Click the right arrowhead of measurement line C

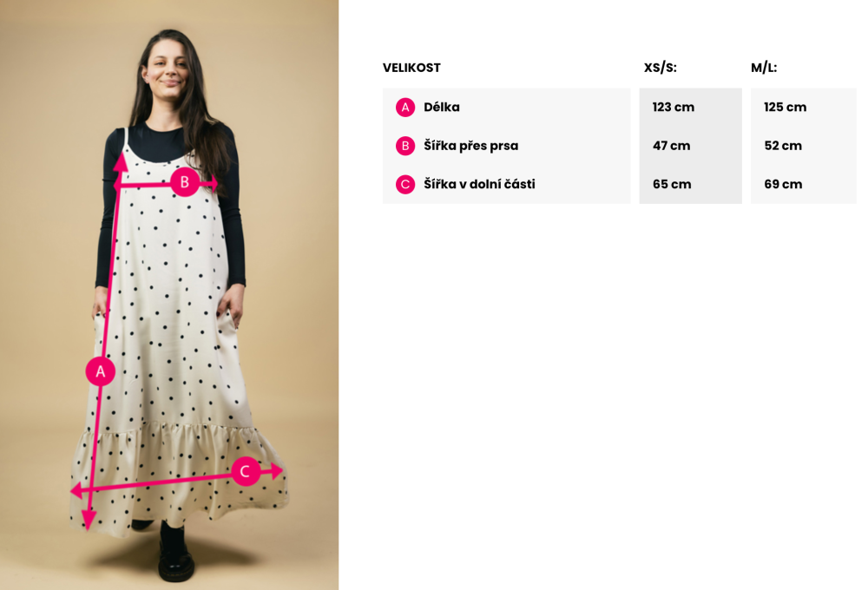point(277,471)
